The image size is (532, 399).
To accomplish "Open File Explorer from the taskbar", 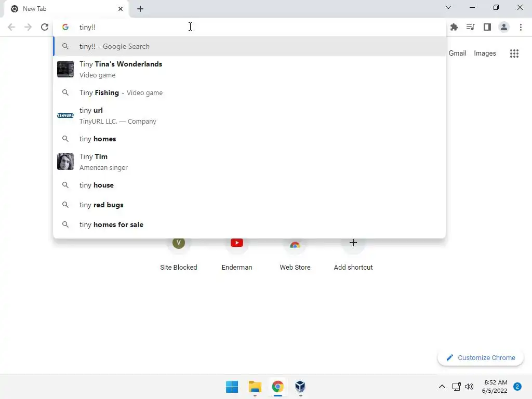I will [x=255, y=387].
